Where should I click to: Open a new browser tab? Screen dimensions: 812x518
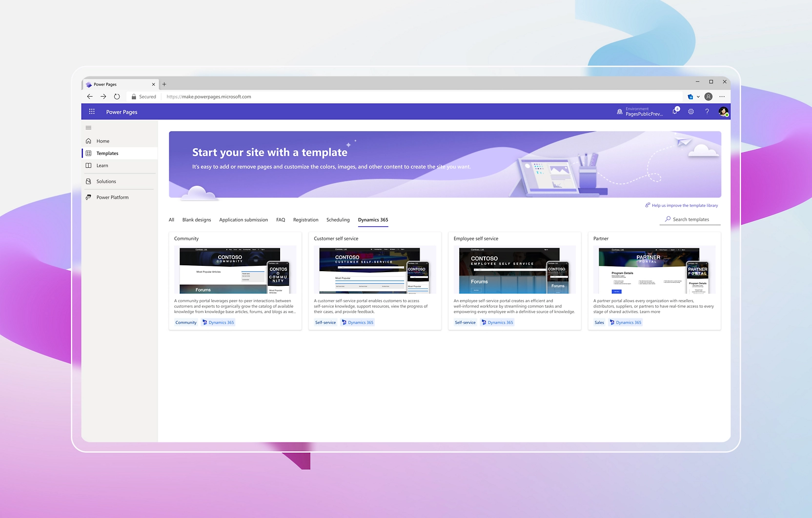[x=164, y=84]
